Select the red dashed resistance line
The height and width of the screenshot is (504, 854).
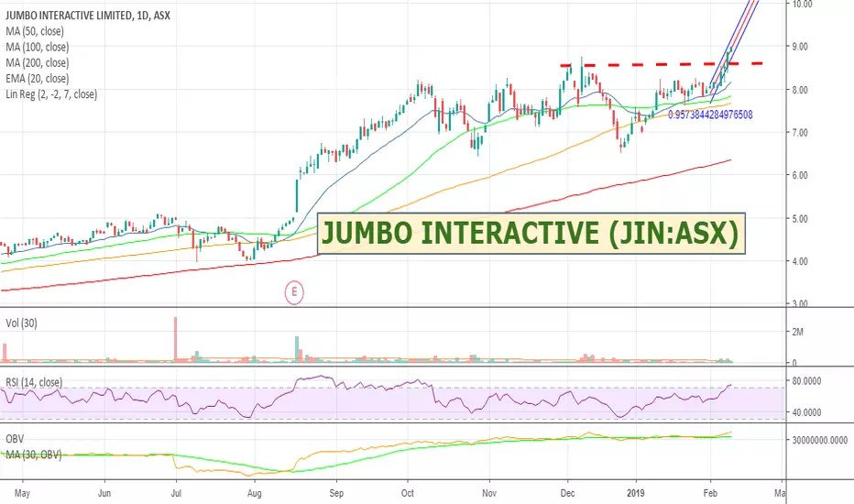point(662,64)
